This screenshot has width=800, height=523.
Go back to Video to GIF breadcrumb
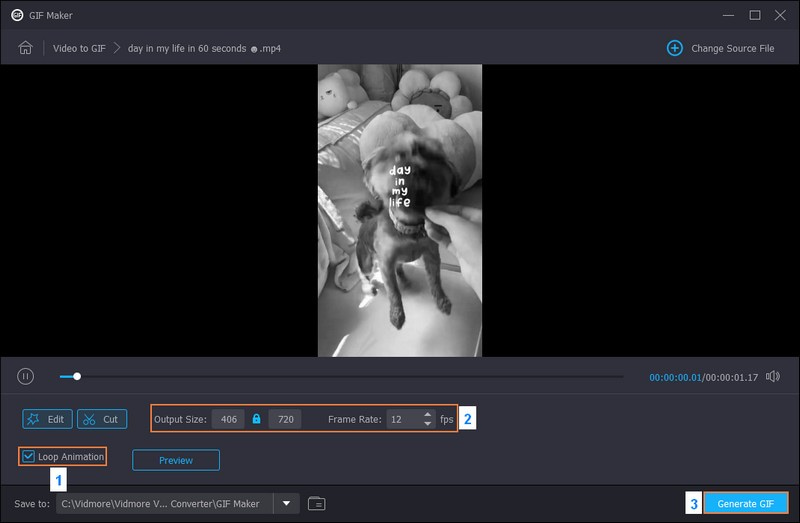point(79,48)
